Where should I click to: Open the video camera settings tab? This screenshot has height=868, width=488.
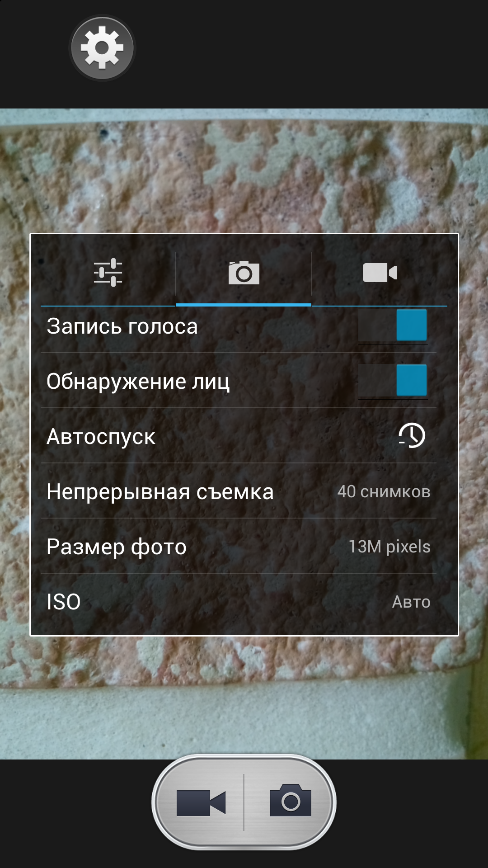380,273
